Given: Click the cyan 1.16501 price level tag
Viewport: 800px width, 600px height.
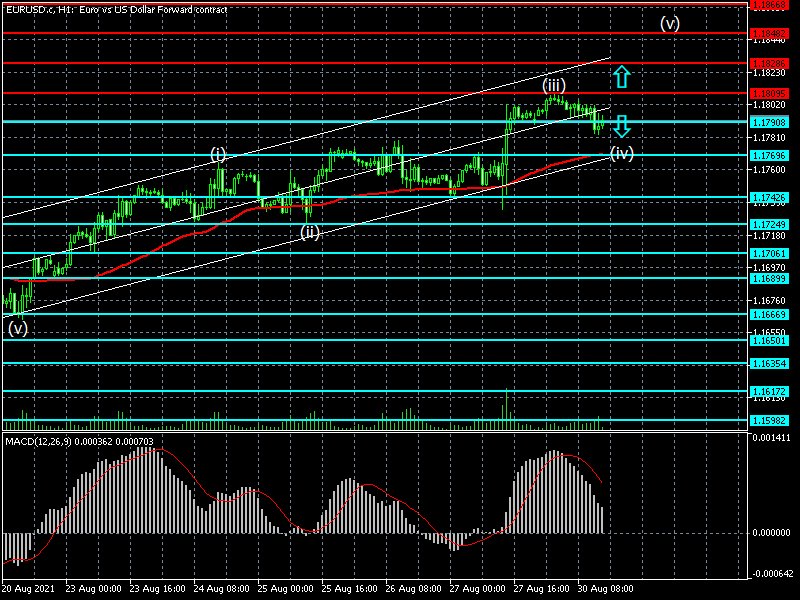Looking at the screenshot, I should [x=769, y=340].
